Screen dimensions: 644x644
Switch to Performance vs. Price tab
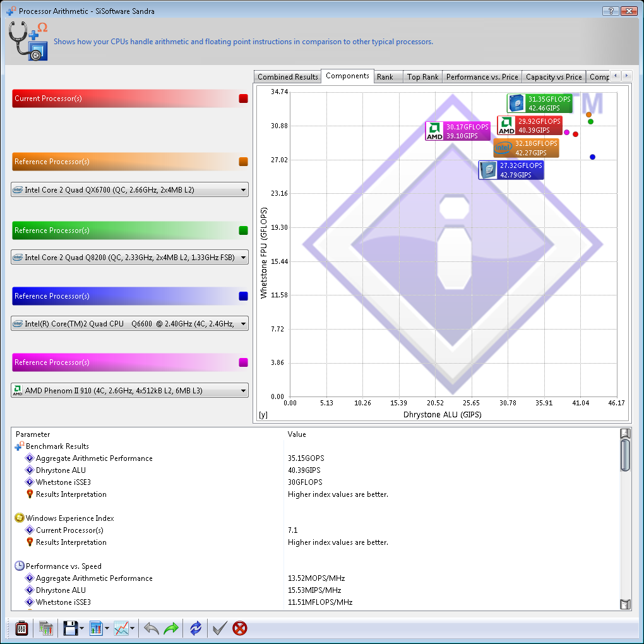[482, 77]
